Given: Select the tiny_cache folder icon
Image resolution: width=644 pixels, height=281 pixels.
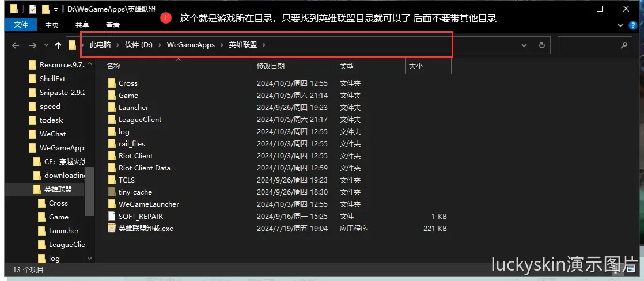Looking at the screenshot, I should tap(112, 192).
